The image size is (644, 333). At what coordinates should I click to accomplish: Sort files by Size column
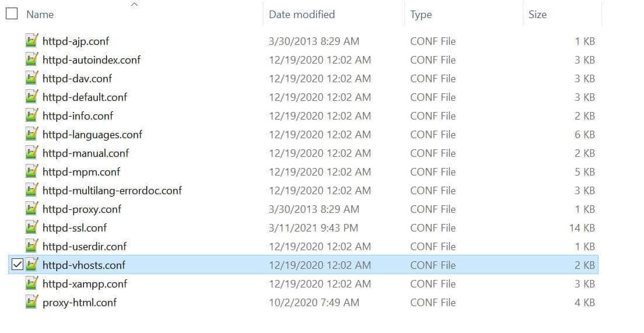click(x=537, y=15)
